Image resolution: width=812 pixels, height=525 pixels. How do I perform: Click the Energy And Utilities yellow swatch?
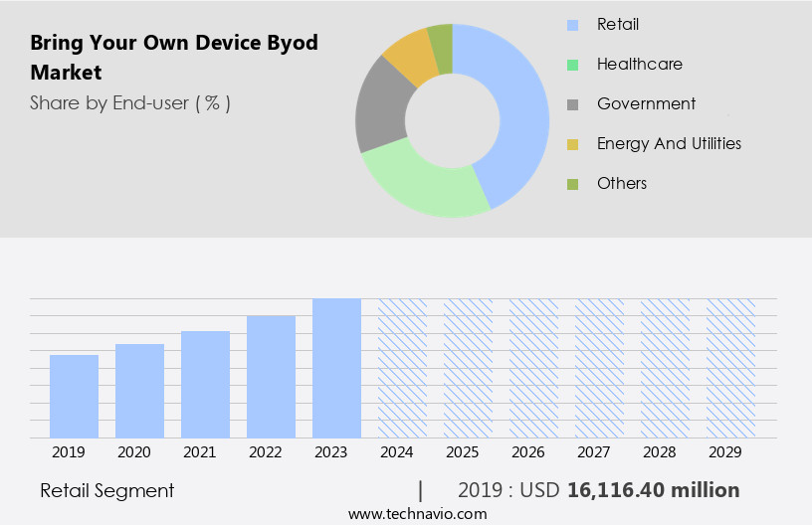572,144
